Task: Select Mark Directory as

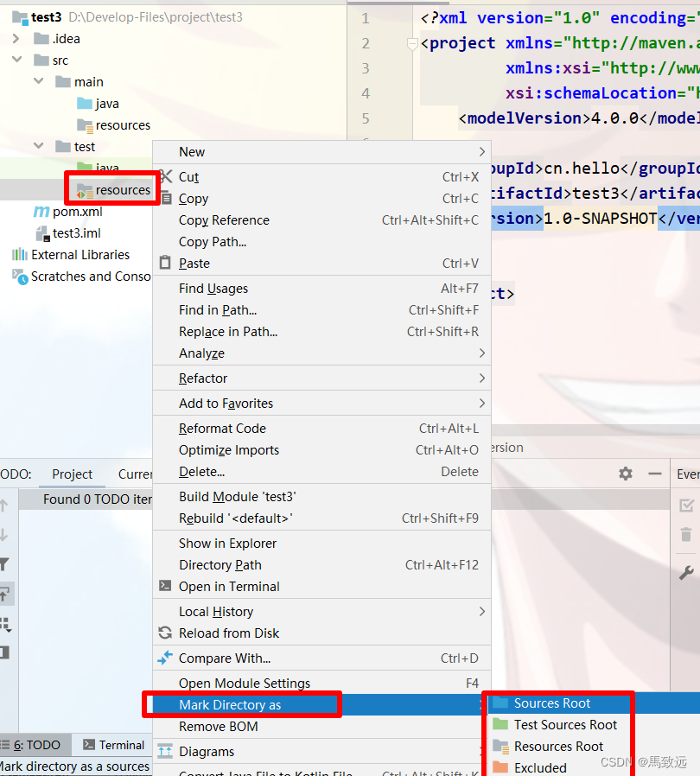Action: click(x=321, y=705)
